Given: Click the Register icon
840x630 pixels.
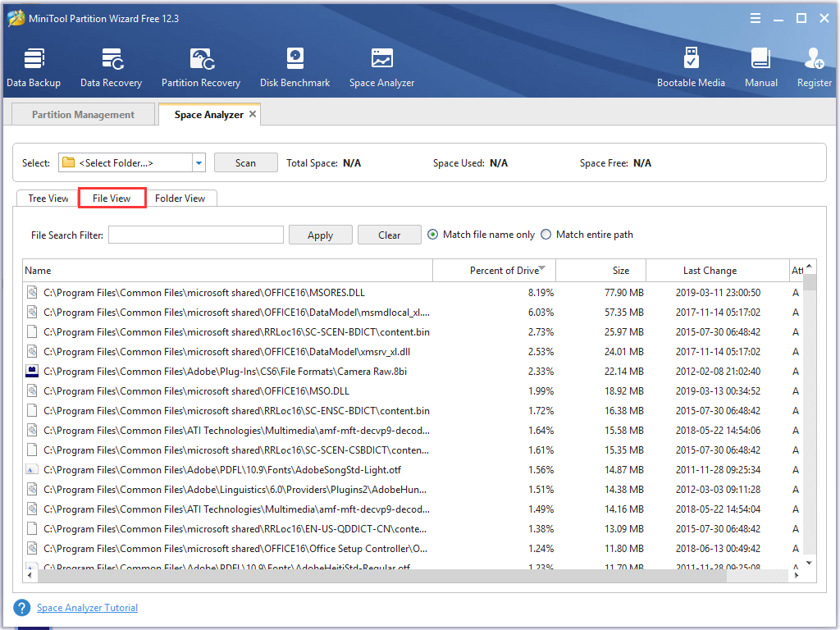Looking at the screenshot, I should pos(815,67).
